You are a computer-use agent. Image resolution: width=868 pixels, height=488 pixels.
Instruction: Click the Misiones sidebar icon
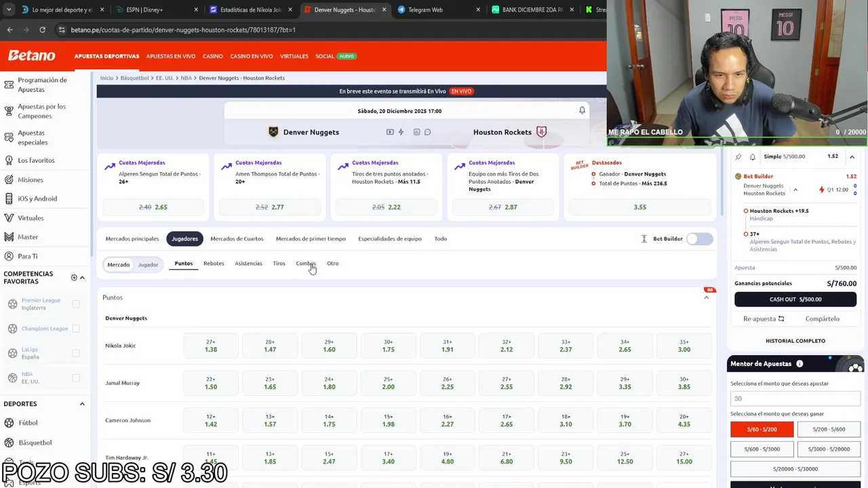pyautogui.click(x=9, y=180)
